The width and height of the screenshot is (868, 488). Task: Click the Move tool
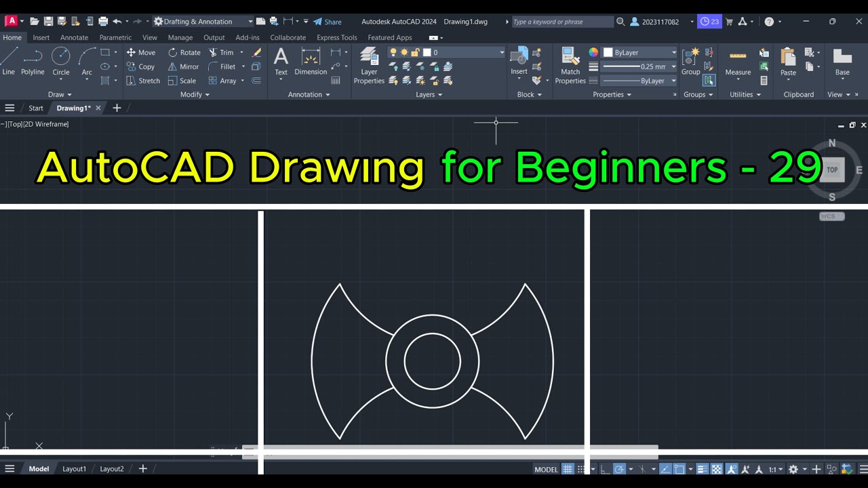(141, 52)
